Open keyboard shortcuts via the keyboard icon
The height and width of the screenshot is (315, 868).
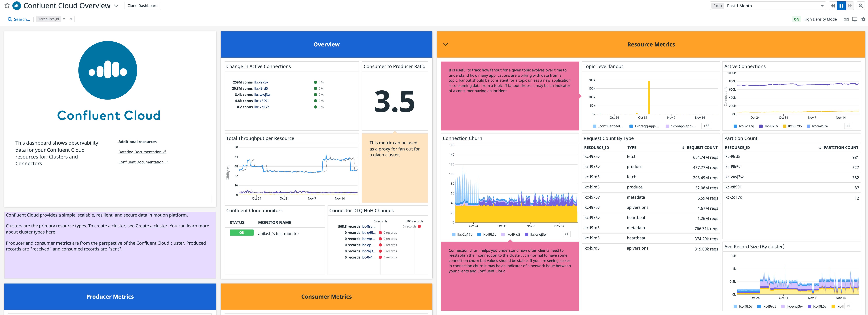pyautogui.click(x=845, y=19)
